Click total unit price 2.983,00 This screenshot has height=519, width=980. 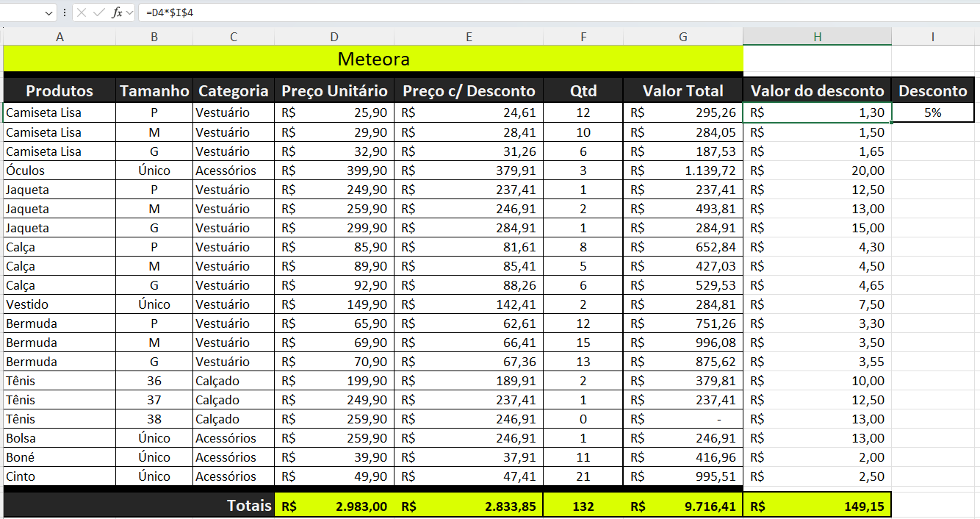[334, 506]
